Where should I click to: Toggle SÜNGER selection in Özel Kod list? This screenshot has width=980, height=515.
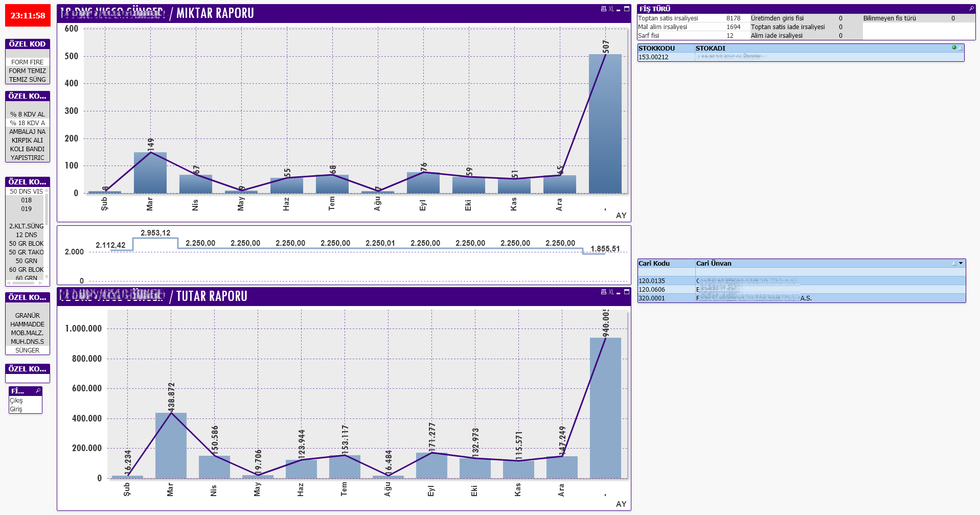click(28, 350)
